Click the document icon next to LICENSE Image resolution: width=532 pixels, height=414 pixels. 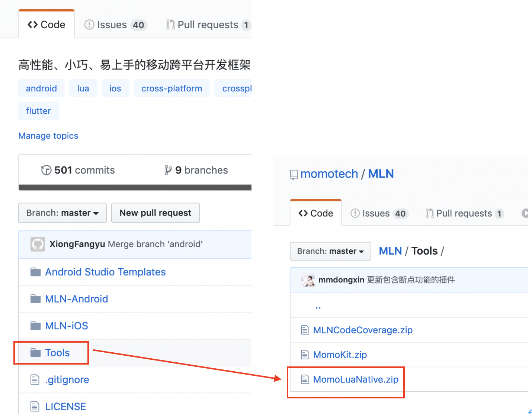click(x=35, y=406)
